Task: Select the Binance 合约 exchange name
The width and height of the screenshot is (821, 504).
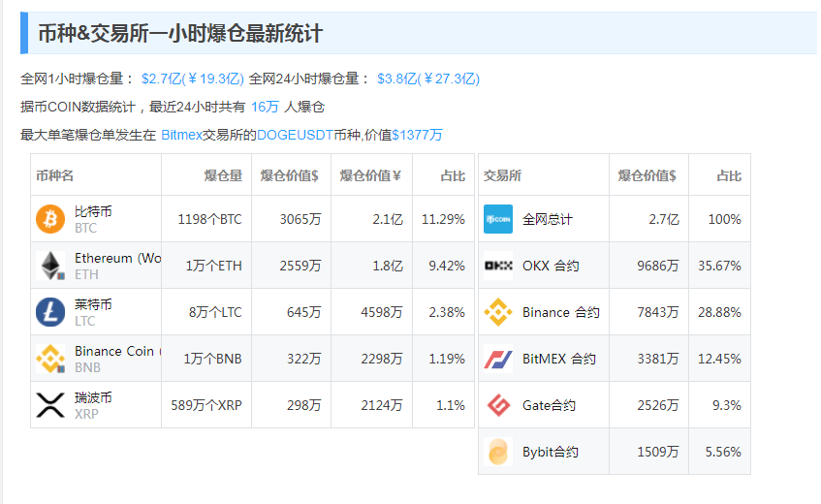Action: click(561, 312)
